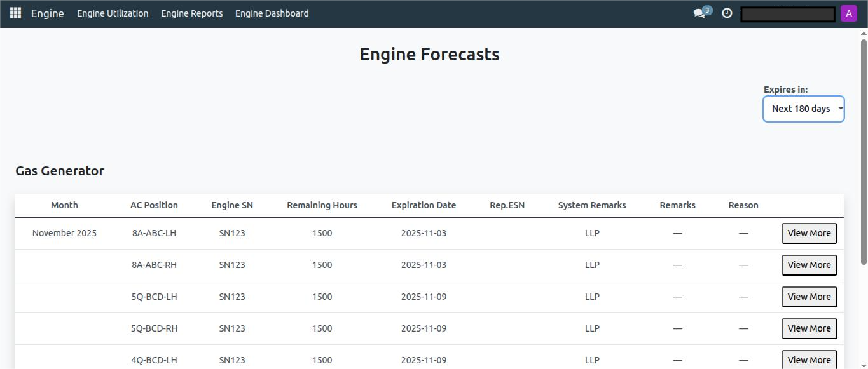This screenshot has height=369, width=868.
Task: Click the 8A-ABC-LH position cell
Action: pyautogui.click(x=154, y=233)
